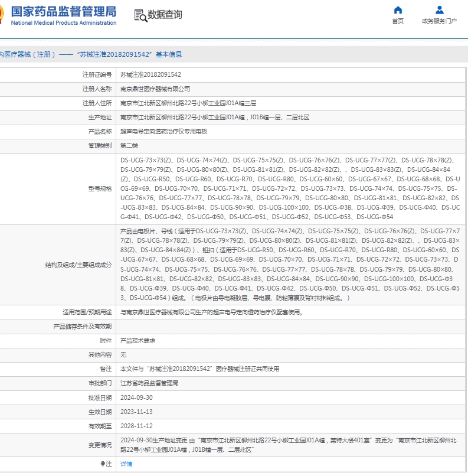Screen dimensions: 468x476
Task: Click the change record text starting 2024-09-30生产地址变更
Action: 289,445
